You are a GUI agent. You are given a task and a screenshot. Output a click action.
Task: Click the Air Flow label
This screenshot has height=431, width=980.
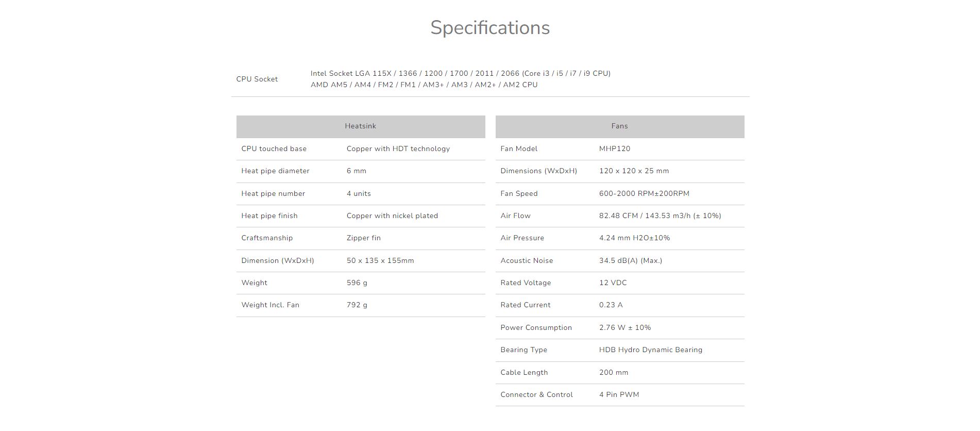[515, 216]
